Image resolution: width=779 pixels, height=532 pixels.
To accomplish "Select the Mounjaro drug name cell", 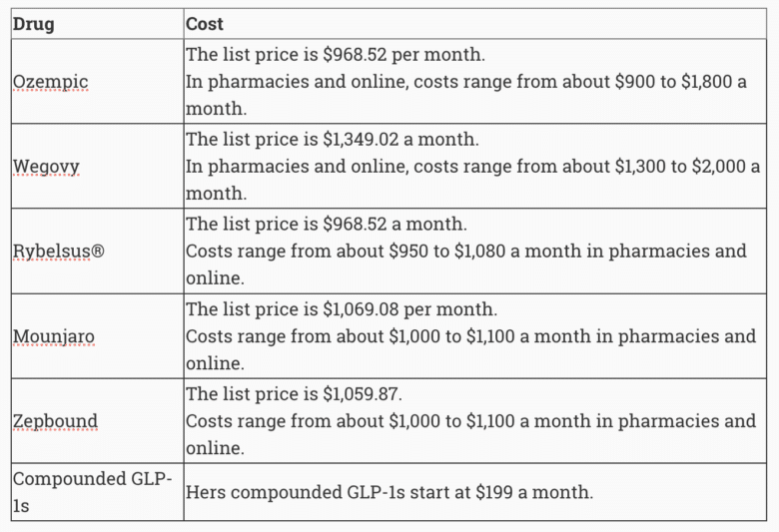I will (54, 336).
